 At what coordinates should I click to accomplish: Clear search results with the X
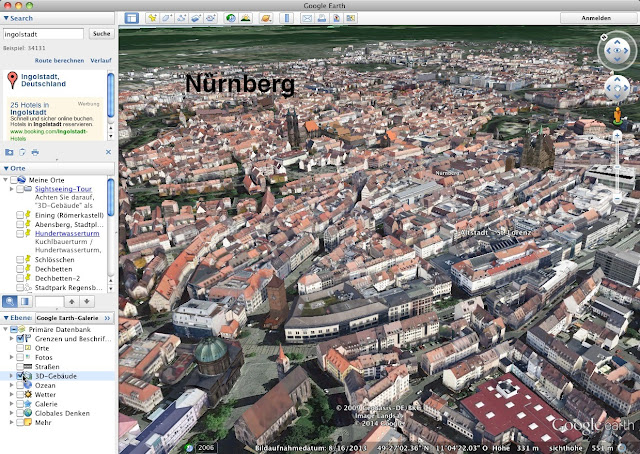108,152
